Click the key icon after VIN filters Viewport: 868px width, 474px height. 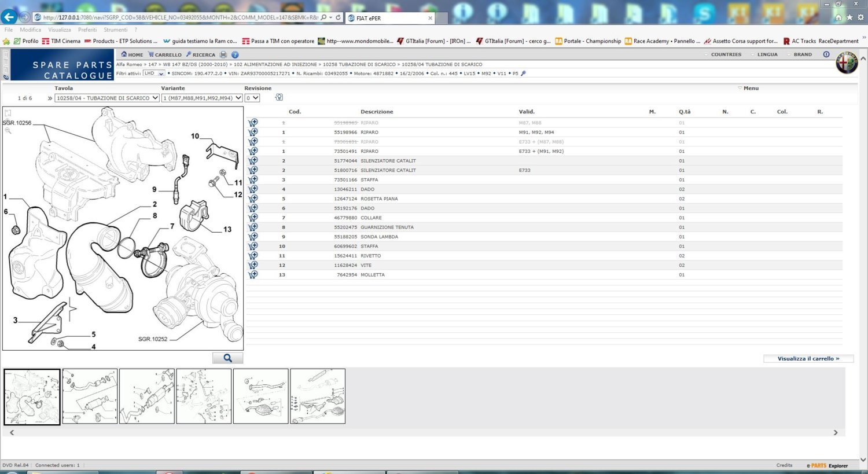pos(523,74)
